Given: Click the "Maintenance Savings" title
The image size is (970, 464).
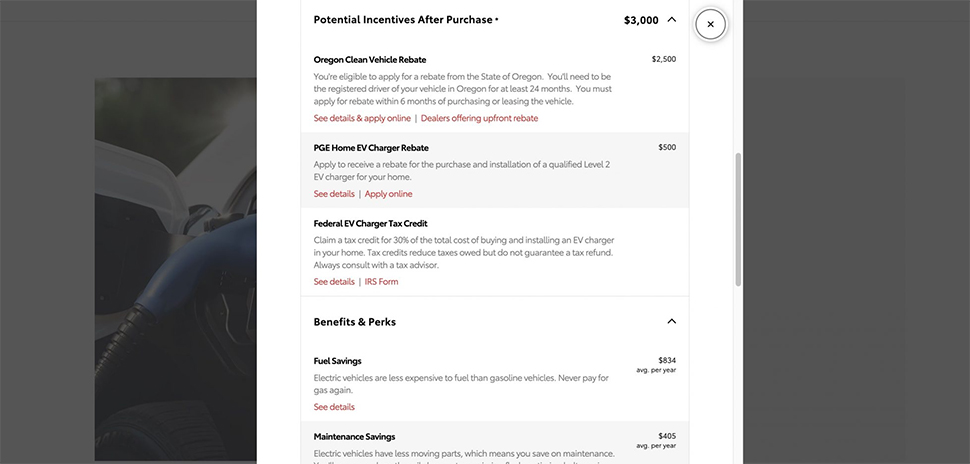Looking at the screenshot, I should 354,437.
